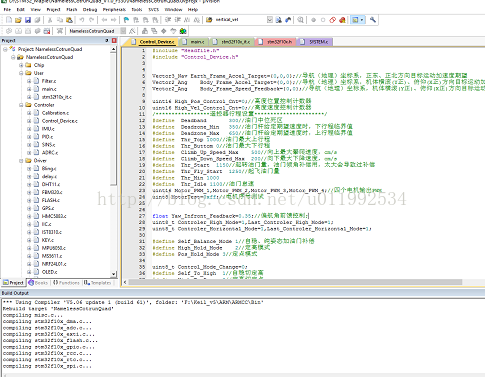This screenshot has height=377, width=485.
Task: Select GPS.c in project tree
Action: point(48,208)
